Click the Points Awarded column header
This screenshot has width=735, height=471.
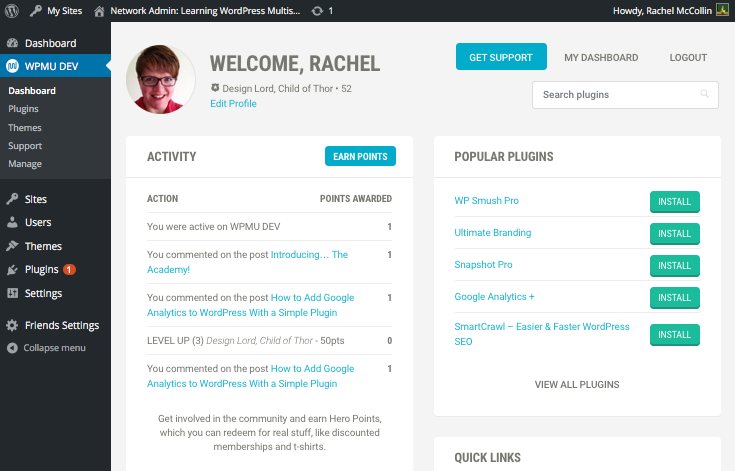(356, 199)
